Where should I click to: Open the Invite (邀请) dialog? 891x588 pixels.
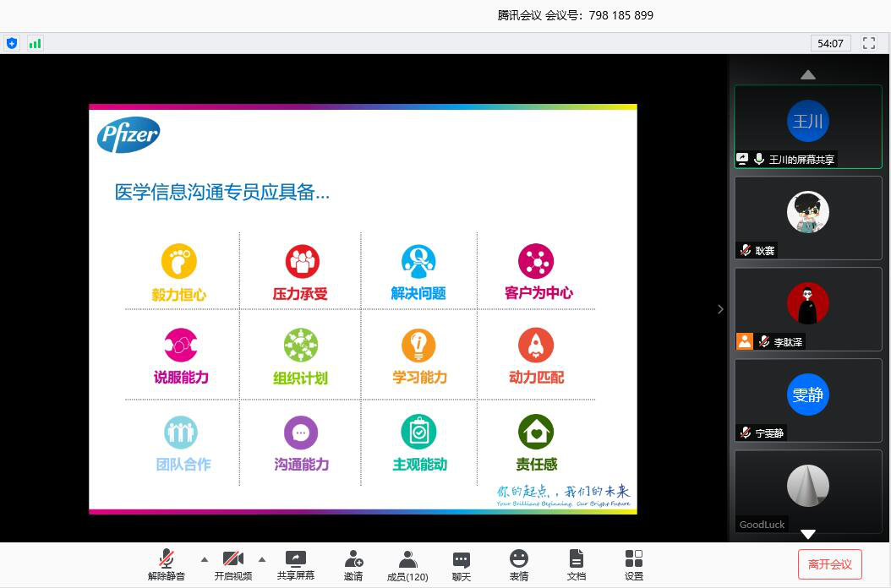353,564
